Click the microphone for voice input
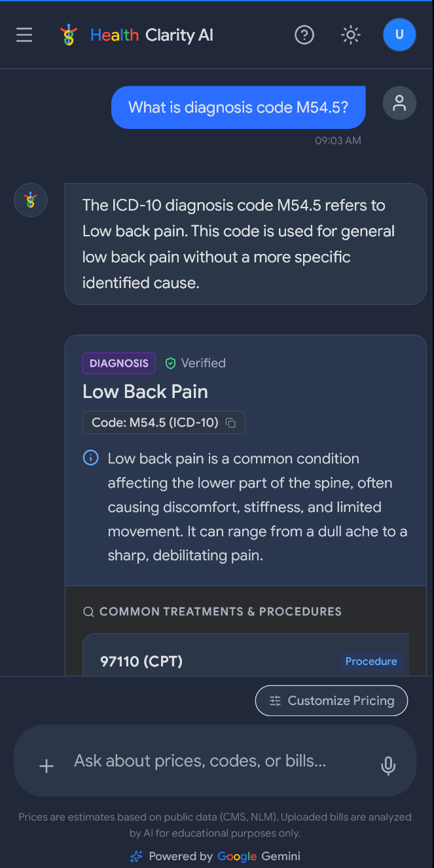The image size is (434, 868). click(388, 766)
